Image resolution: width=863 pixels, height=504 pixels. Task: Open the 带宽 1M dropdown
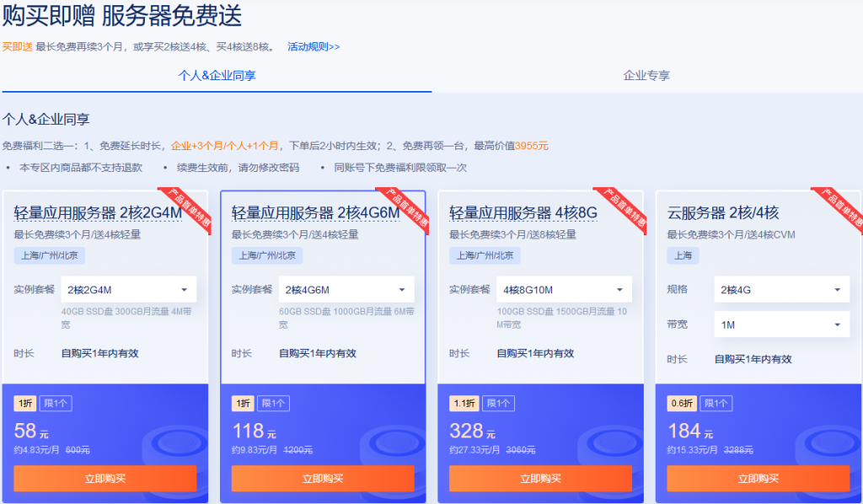pos(781,324)
